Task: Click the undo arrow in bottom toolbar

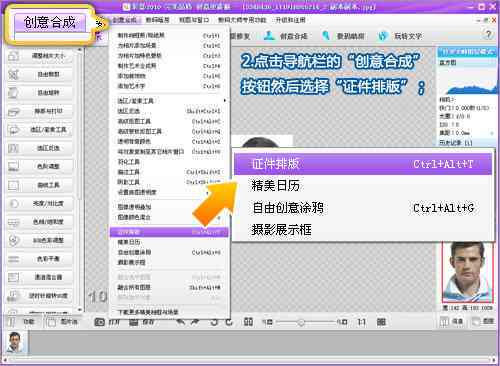Action: 180,322
